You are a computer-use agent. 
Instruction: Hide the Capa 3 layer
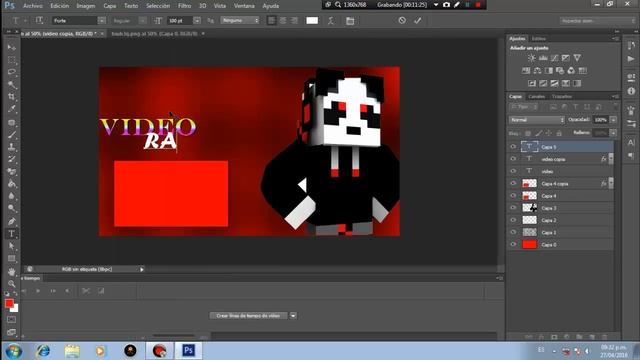[x=513, y=208]
